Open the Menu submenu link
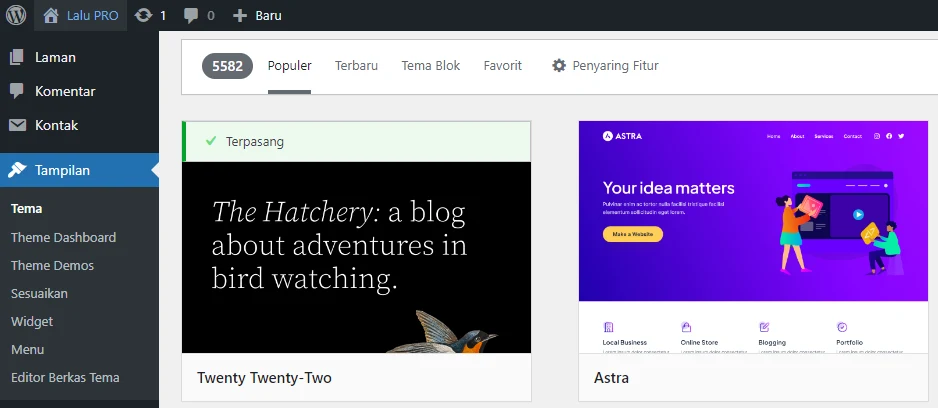The width and height of the screenshot is (938, 408). 28,350
